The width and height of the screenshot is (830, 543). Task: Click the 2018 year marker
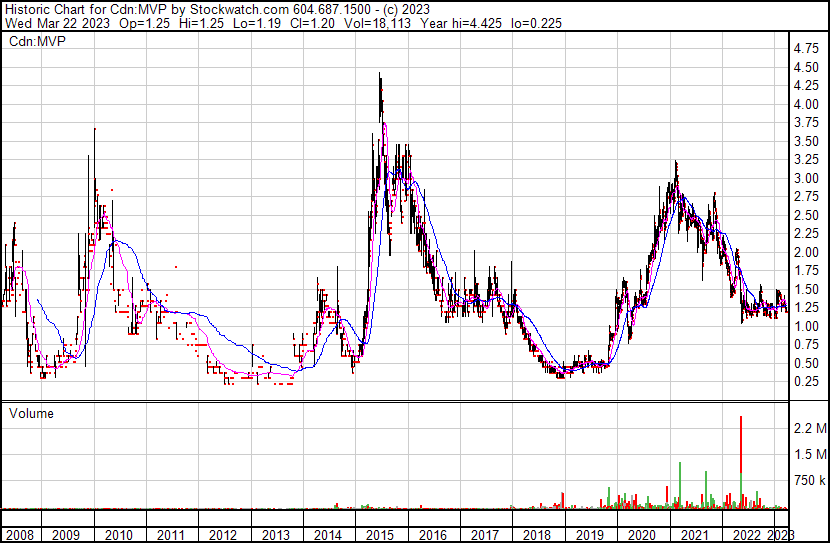pos(536,535)
